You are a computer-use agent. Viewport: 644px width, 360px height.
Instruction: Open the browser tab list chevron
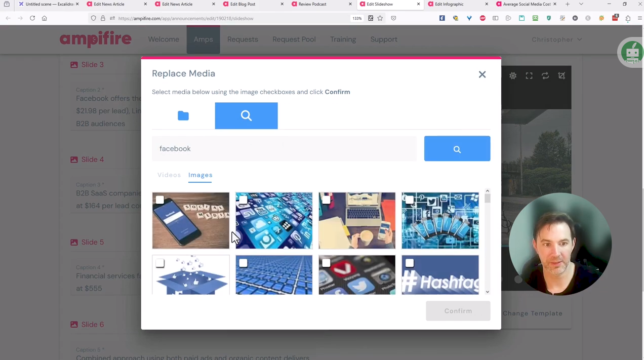[x=581, y=4]
